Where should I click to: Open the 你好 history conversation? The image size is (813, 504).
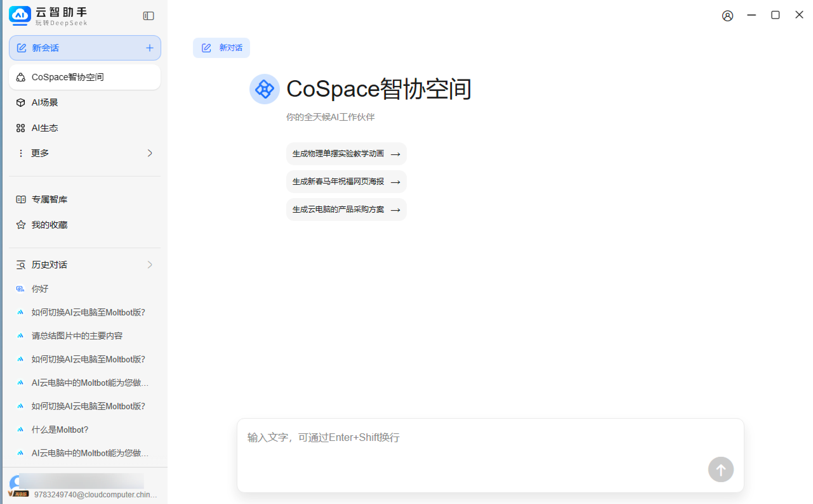coord(40,289)
